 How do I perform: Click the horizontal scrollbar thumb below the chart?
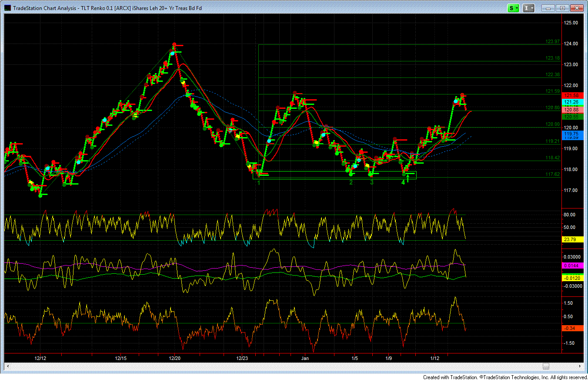coord(546,367)
